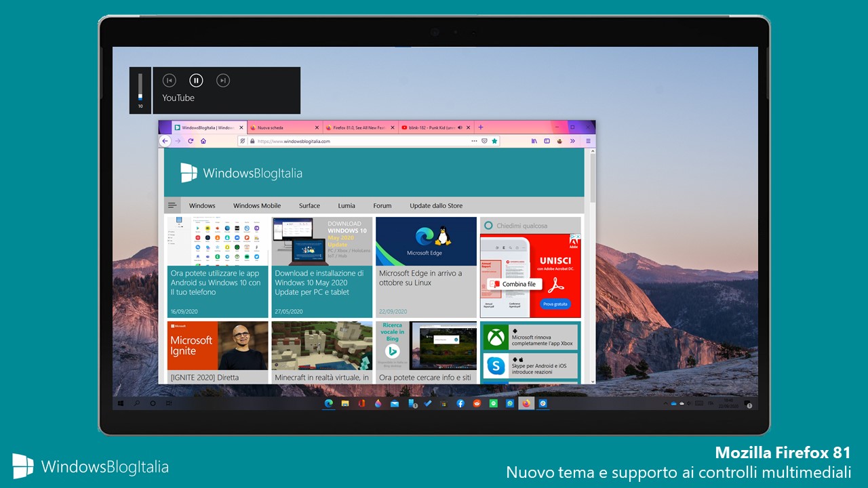Click WindowsBlogItalia site header logo
This screenshot has width=868, height=488.
point(241,173)
